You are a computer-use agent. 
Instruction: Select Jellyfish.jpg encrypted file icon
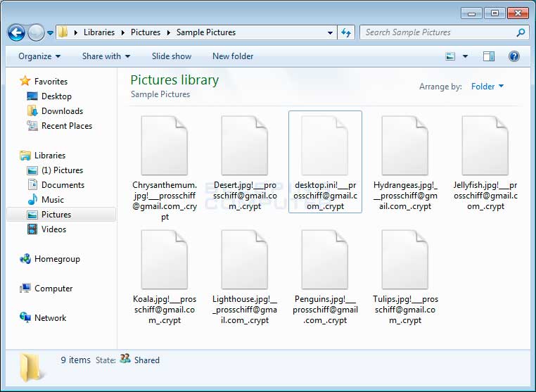coord(485,146)
